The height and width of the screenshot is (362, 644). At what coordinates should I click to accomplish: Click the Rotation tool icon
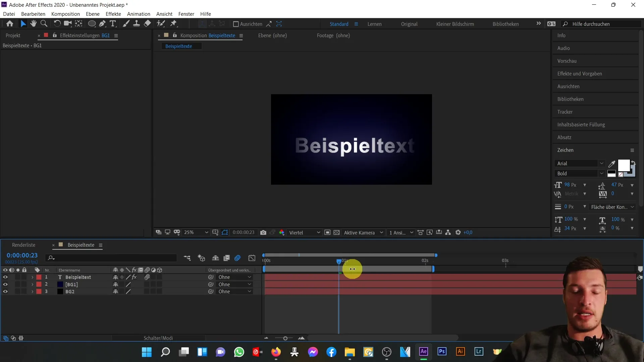point(57,24)
